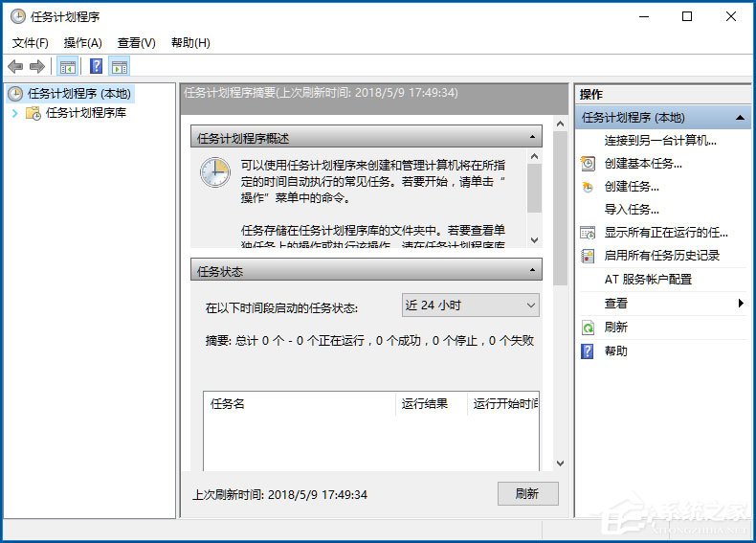Open the 近 24 小时 time period dropdown

point(471,305)
